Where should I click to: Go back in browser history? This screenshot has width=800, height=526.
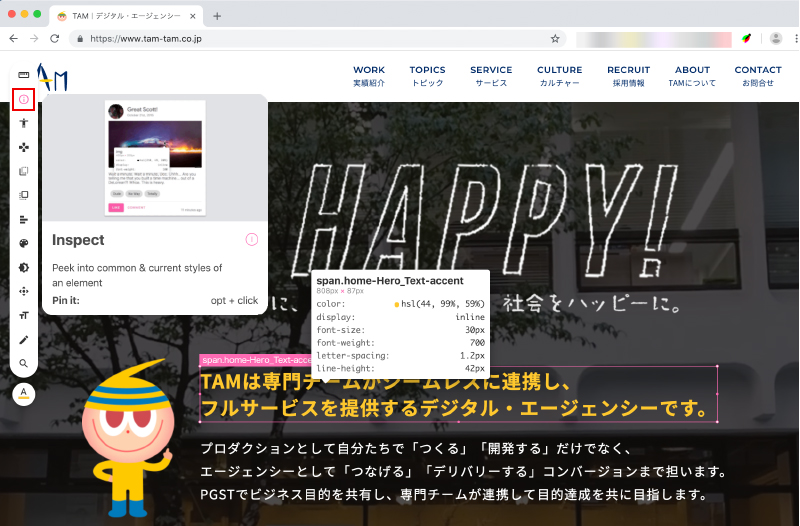14,39
